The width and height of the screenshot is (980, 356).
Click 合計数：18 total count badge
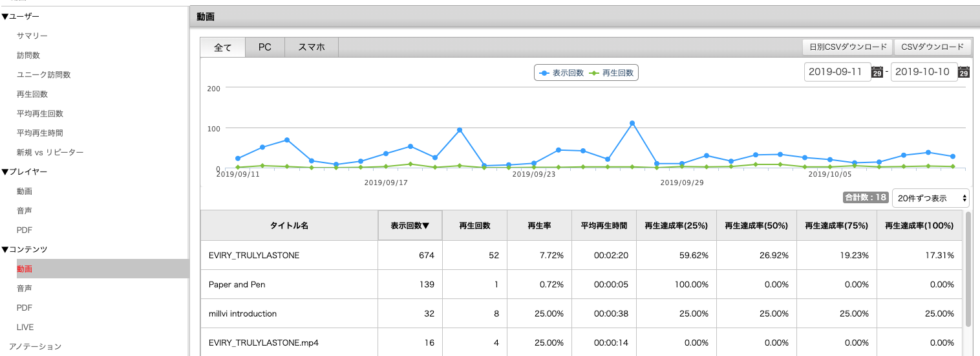[x=866, y=197]
